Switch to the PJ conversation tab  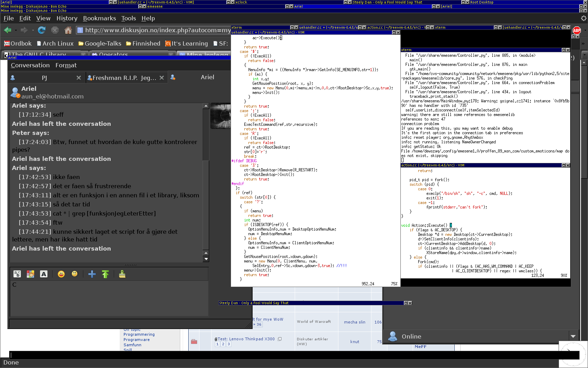[x=44, y=78]
